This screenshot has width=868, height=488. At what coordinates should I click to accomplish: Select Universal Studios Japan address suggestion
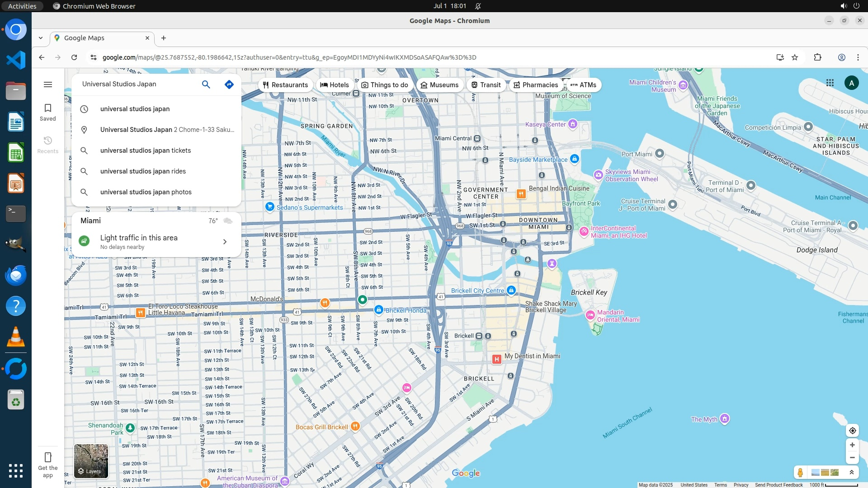(x=167, y=130)
